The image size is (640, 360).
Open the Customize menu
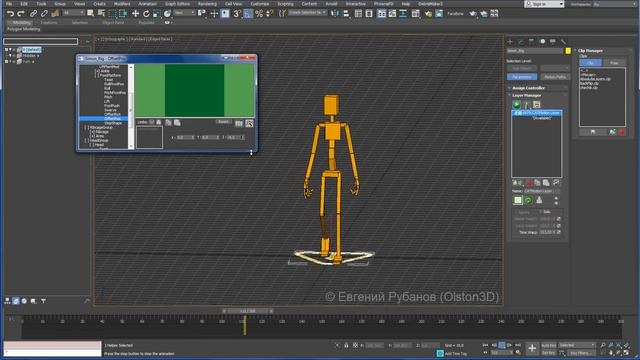click(260, 4)
